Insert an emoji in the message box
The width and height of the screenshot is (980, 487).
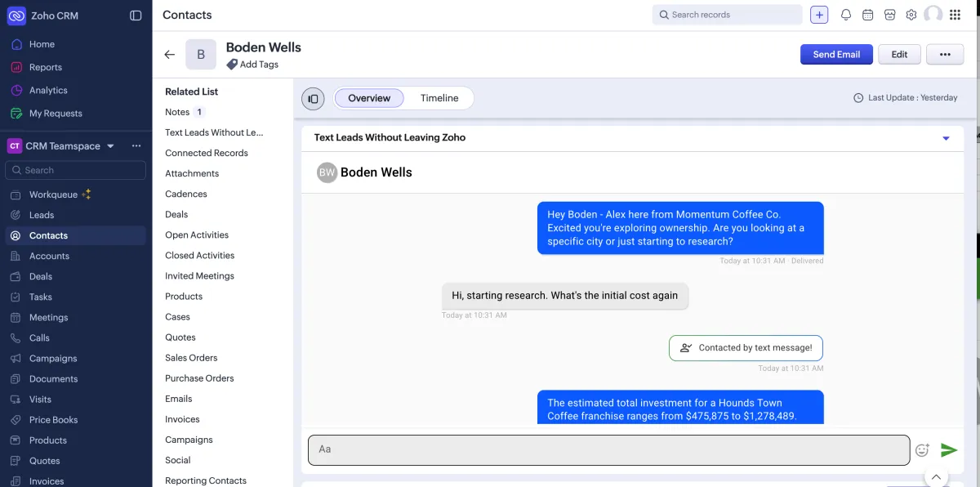922,449
